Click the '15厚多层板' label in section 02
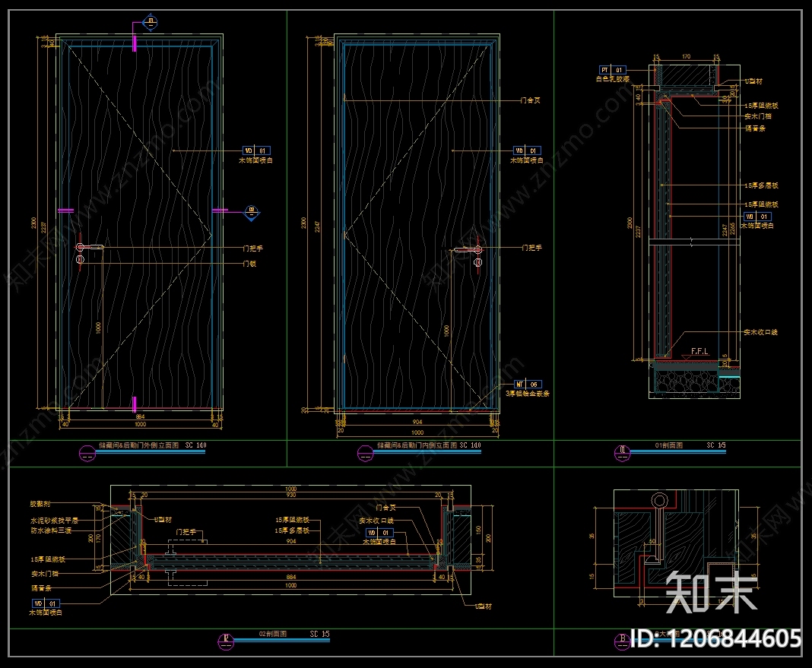This screenshot has height=668, width=812. tap(292, 530)
